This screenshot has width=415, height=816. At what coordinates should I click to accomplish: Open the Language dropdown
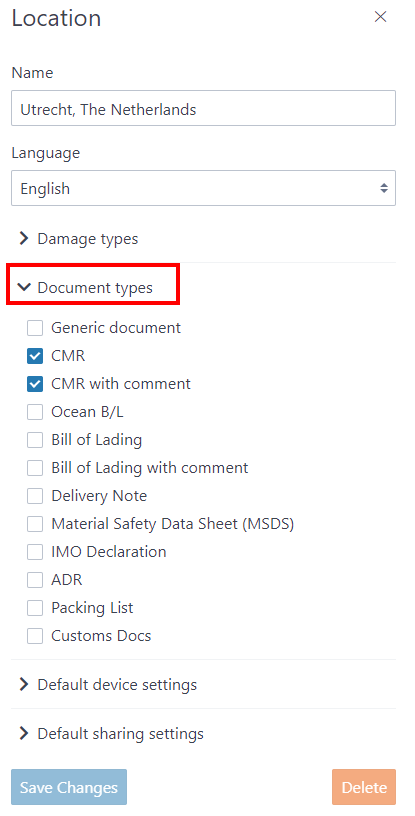point(203,188)
